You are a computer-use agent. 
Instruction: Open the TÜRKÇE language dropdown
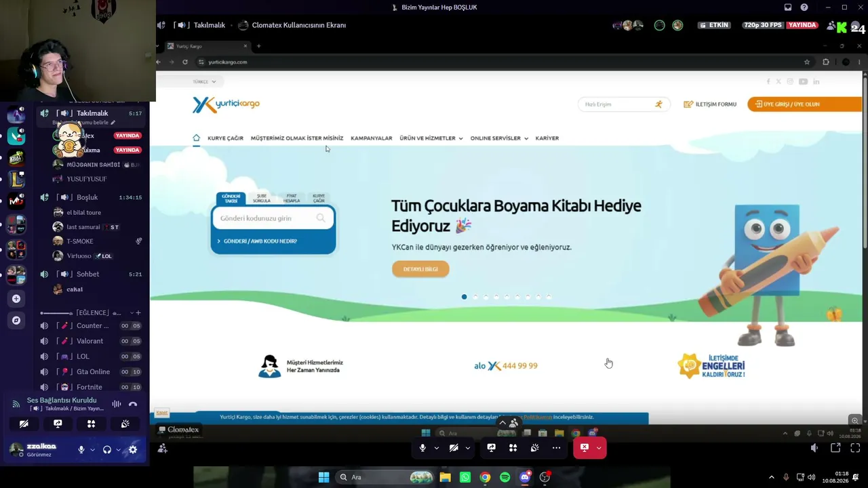[x=204, y=81]
